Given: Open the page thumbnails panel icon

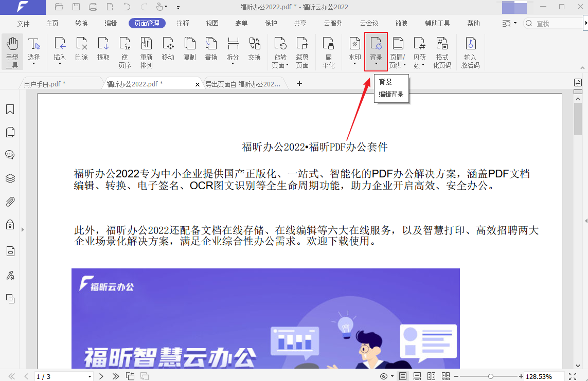Looking at the screenshot, I should tap(10, 132).
